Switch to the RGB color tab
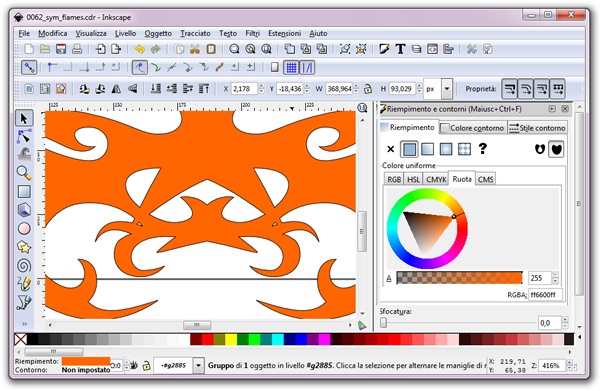 (x=394, y=179)
